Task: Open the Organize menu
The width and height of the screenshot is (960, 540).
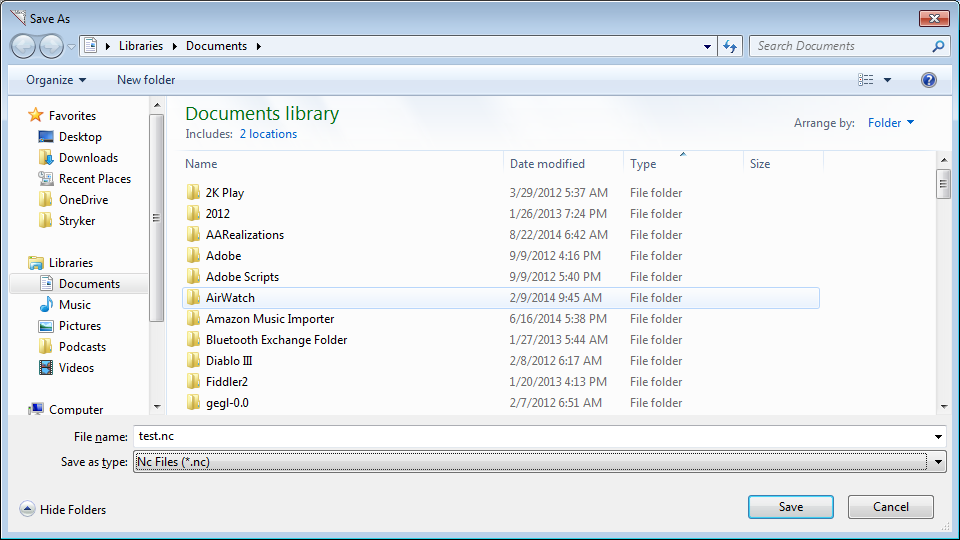Action: pos(56,80)
